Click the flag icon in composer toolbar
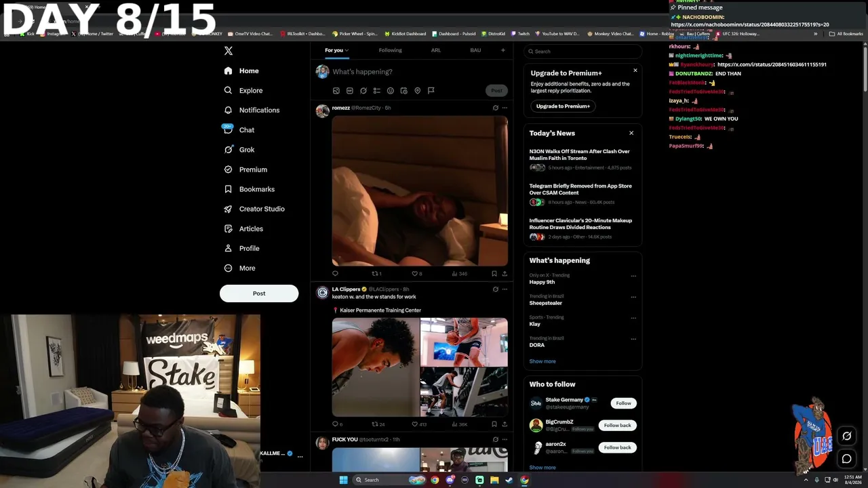Screen dimensions: 868x488 coord(431,91)
